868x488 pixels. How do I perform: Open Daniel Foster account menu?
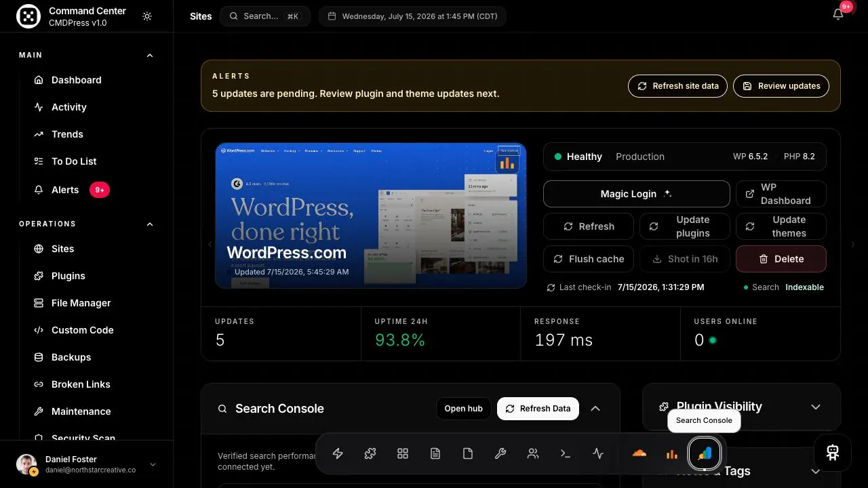pyautogui.click(x=87, y=464)
